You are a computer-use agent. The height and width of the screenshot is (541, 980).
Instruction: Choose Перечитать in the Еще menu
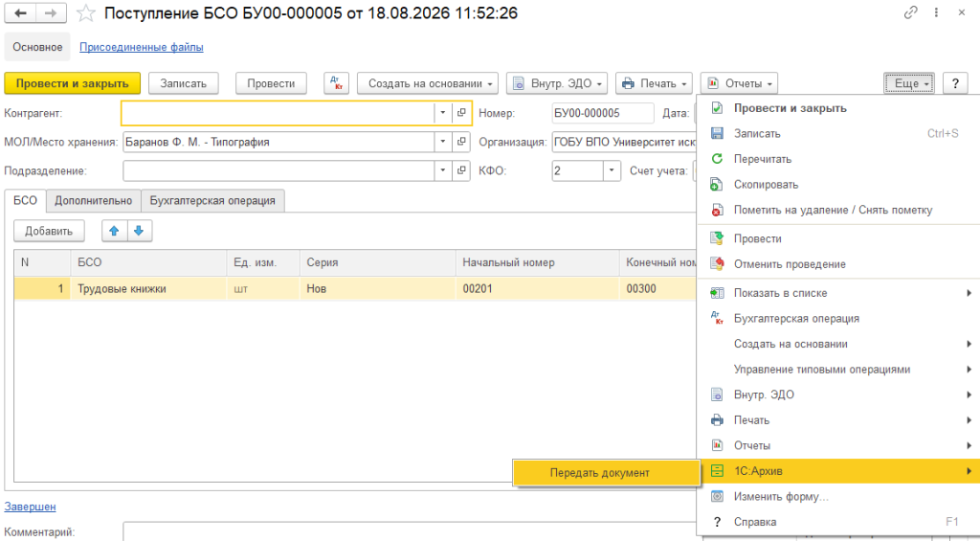pos(838,160)
